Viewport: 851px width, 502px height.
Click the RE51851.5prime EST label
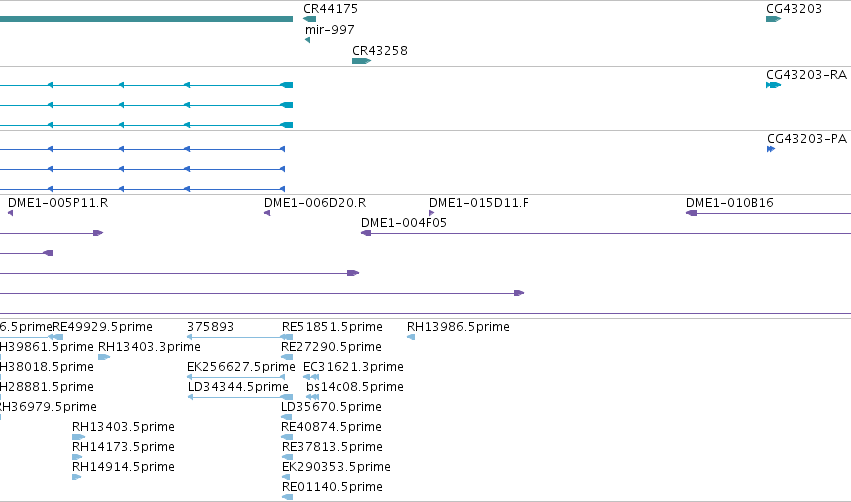coord(332,327)
